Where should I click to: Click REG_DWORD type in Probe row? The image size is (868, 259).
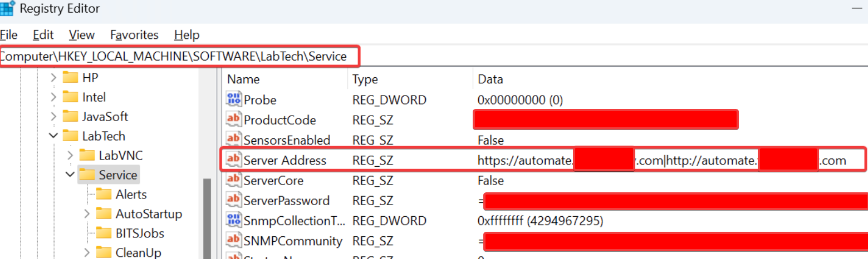[x=390, y=100]
